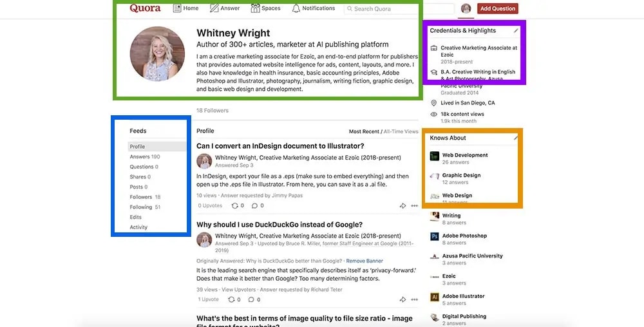Open the account avatar menu
This screenshot has height=327, width=644.
click(x=466, y=8)
